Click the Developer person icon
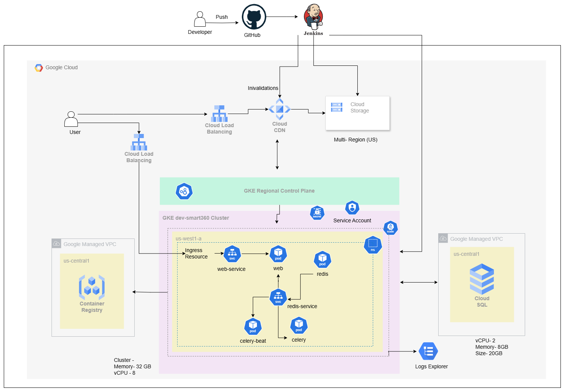 tap(200, 19)
